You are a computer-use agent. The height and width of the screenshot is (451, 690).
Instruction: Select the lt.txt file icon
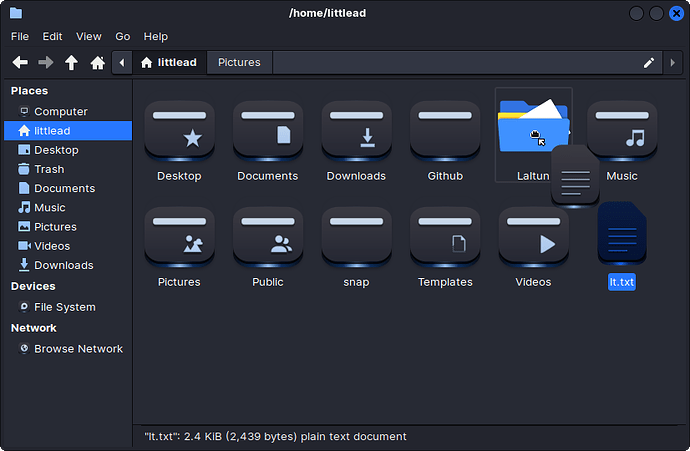click(x=622, y=234)
